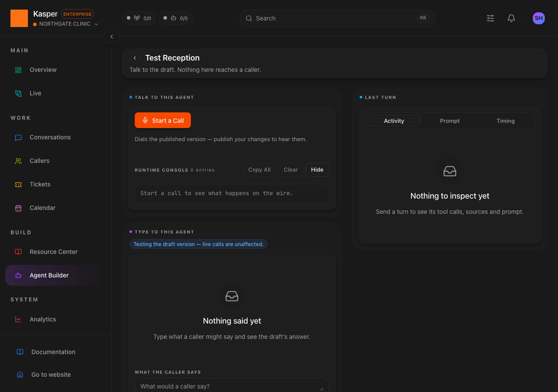Click the Test Reception heading
The width and height of the screenshot is (558, 392).
tap(173, 58)
